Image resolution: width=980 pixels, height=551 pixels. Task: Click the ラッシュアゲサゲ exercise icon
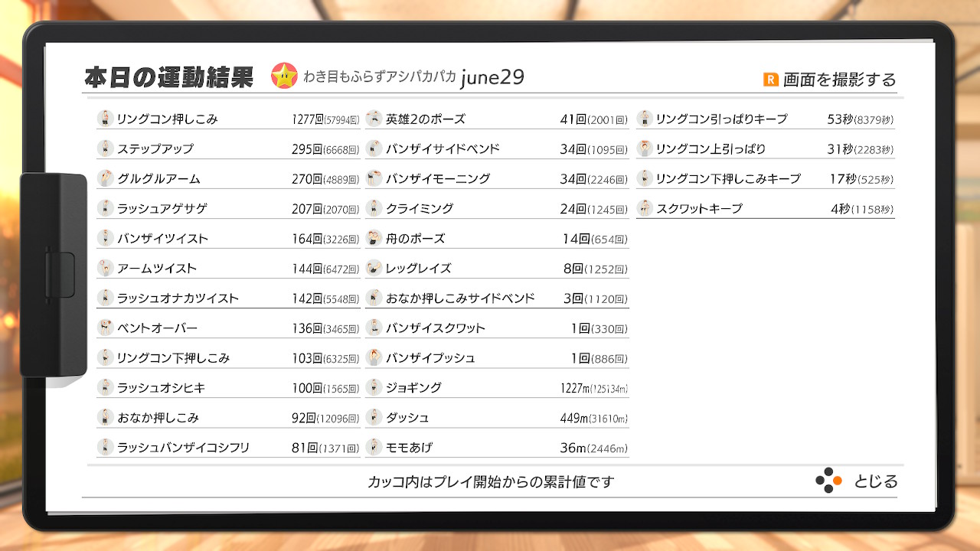coord(106,208)
